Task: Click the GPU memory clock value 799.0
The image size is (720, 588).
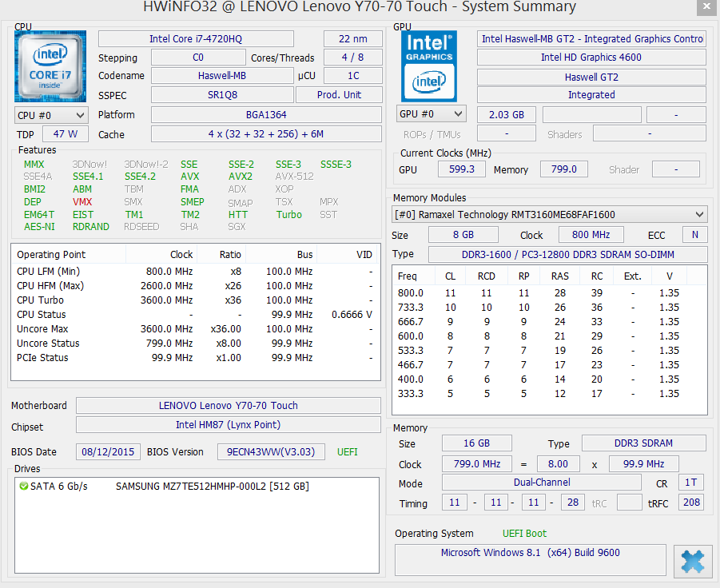Action: point(564,169)
